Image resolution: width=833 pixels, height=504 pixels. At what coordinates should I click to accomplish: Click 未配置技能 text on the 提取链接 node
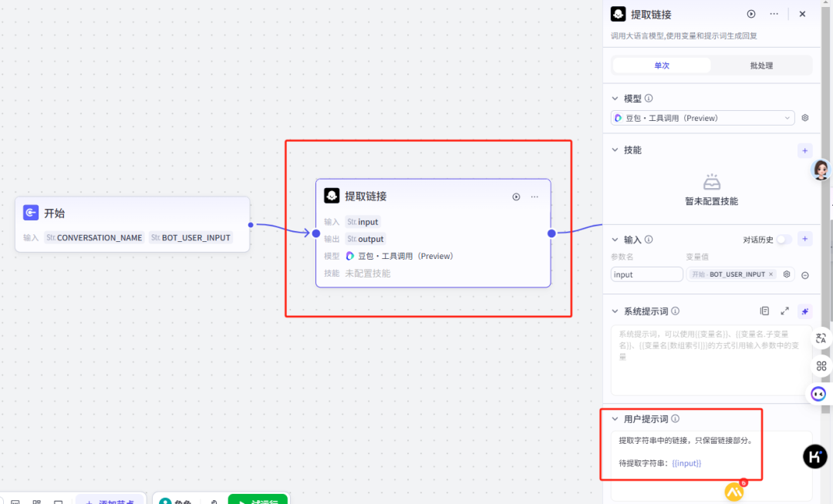click(368, 274)
